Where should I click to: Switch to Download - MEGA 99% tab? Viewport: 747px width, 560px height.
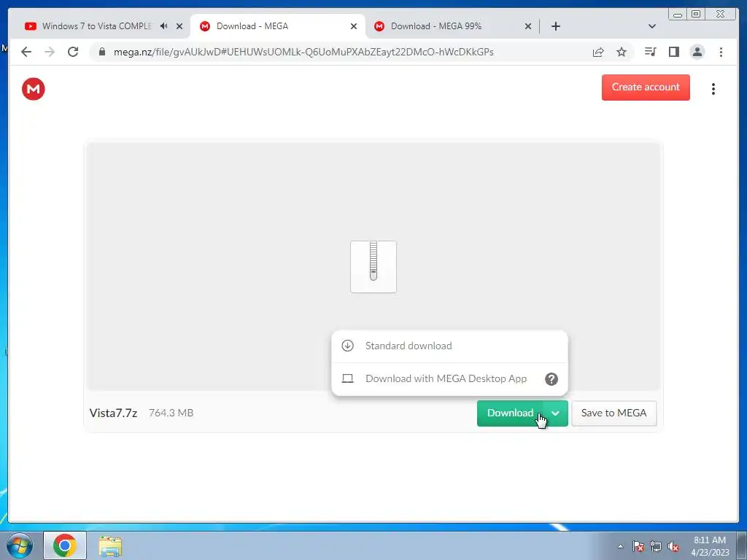coord(436,26)
